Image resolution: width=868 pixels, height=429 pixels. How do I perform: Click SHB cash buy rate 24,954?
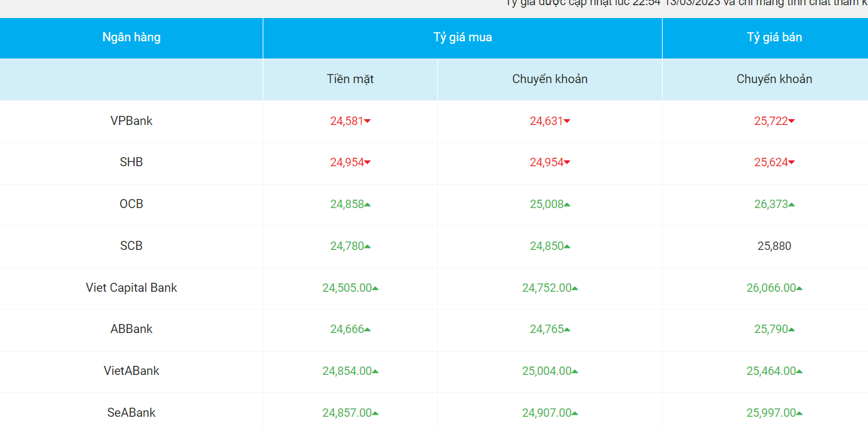click(347, 162)
